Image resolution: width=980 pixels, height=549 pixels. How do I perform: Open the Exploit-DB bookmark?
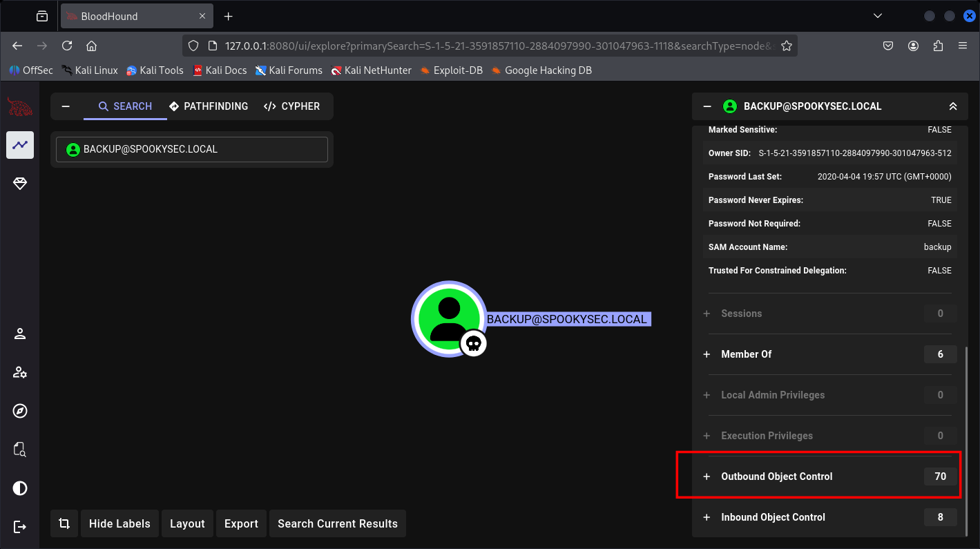[451, 70]
